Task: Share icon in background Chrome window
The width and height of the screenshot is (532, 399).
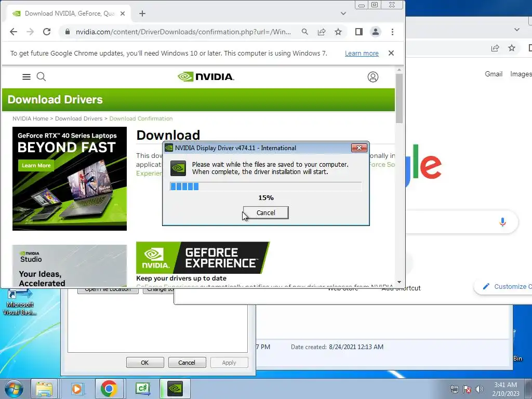Action: point(495,48)
